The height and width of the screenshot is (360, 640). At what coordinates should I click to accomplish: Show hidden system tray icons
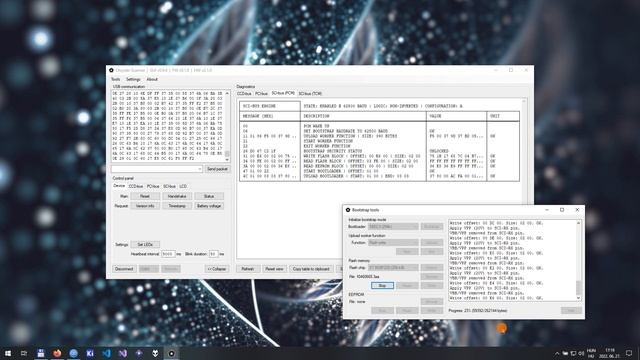coord(557,353)
